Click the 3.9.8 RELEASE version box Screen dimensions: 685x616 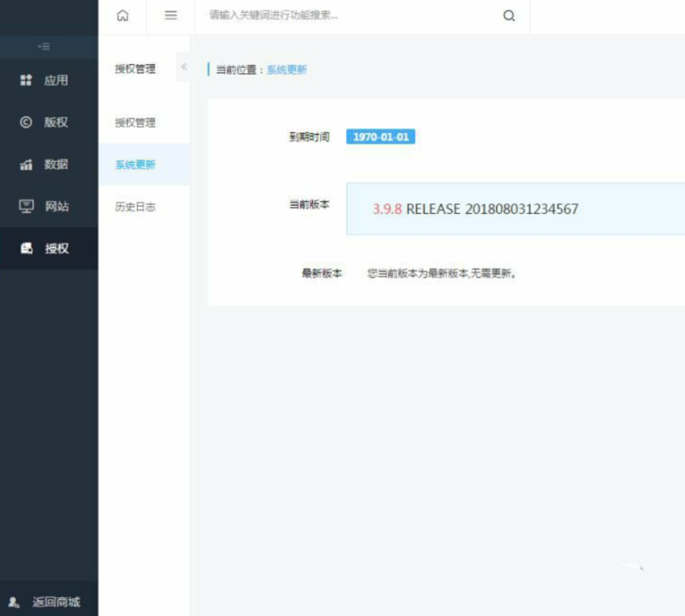point(515,209)
